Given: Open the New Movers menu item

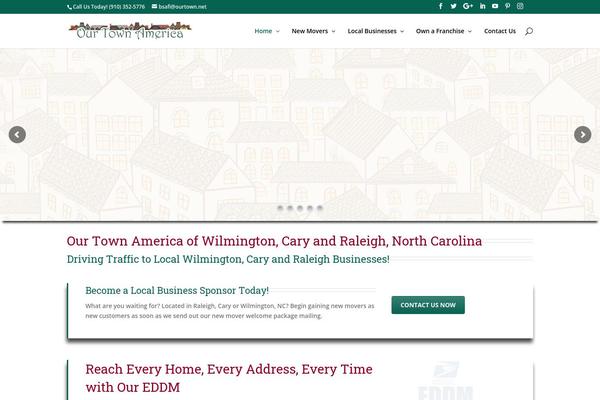Looking at the screenshot, I should coord(310,31).
